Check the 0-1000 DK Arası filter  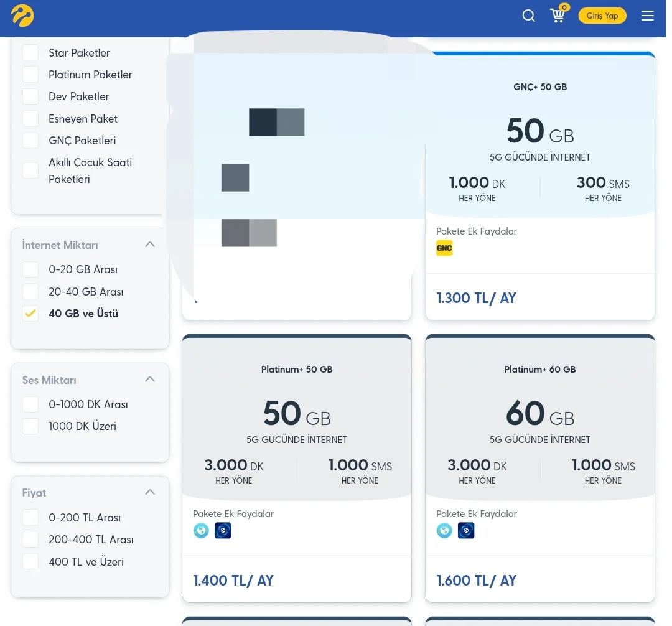point(30,404)
